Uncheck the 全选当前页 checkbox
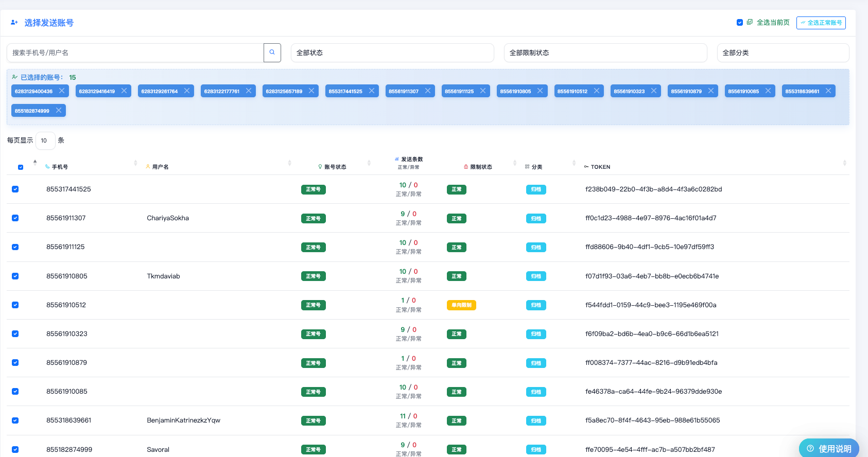The image size is (868, 457). click(740, 23)
